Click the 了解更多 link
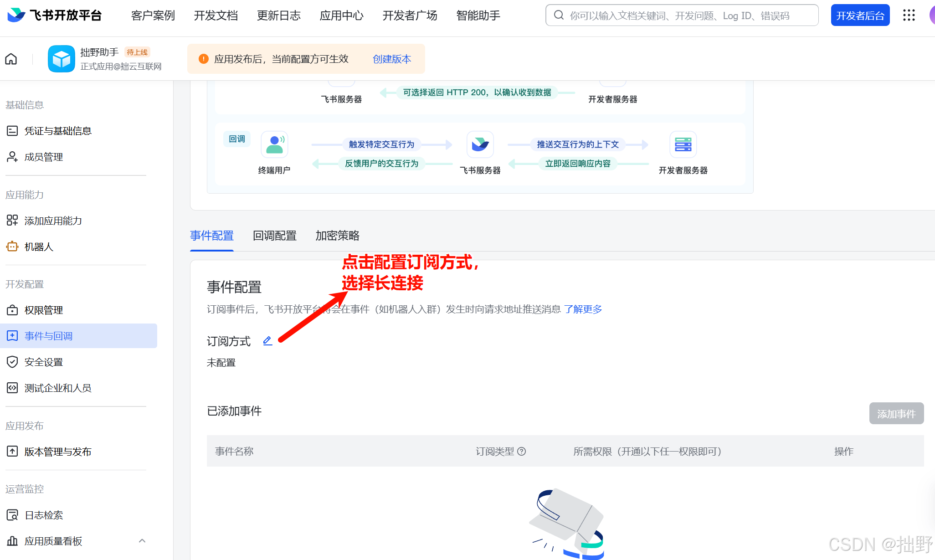 583,309
